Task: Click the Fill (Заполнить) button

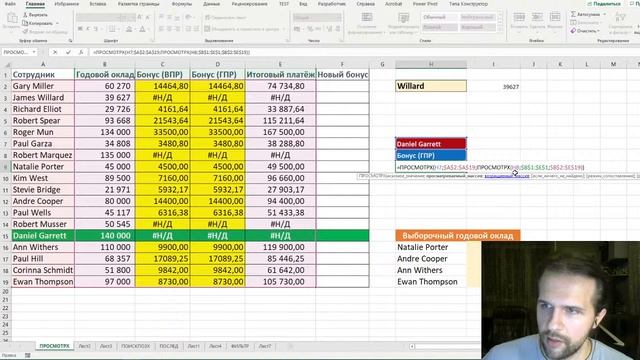Action: tap(584, 22)
